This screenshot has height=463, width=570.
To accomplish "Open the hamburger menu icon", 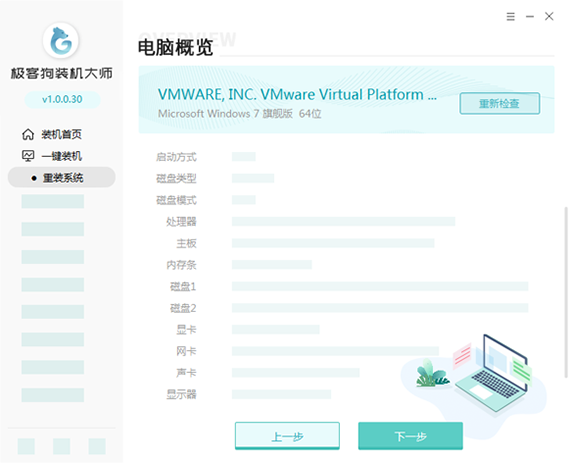I will 510,16.
